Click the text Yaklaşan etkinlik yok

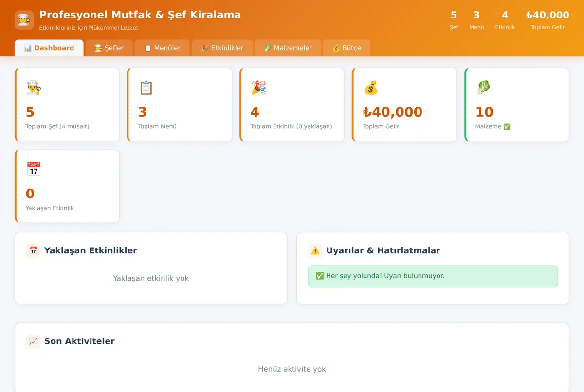(x=151, y=278)
